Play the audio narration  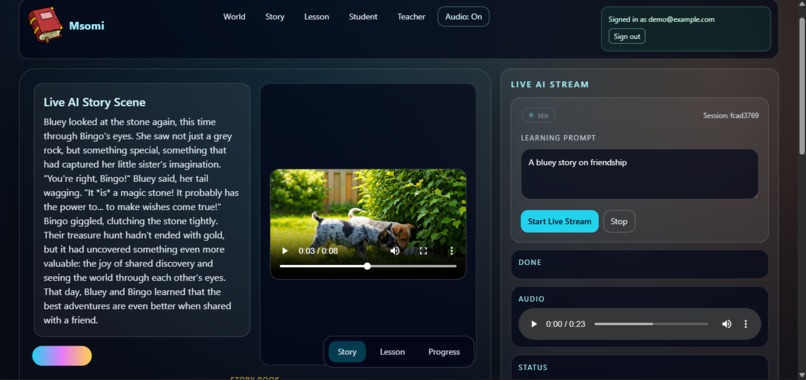pos(534,324)
